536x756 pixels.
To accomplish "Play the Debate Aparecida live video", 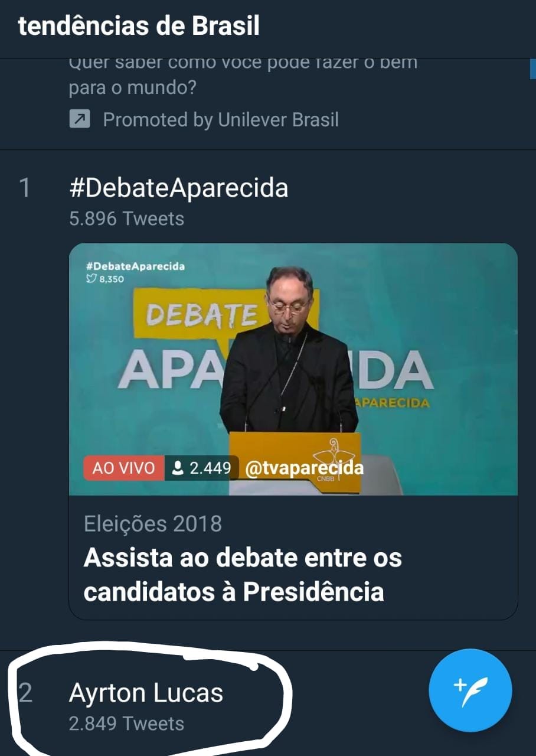I will 293,369.
